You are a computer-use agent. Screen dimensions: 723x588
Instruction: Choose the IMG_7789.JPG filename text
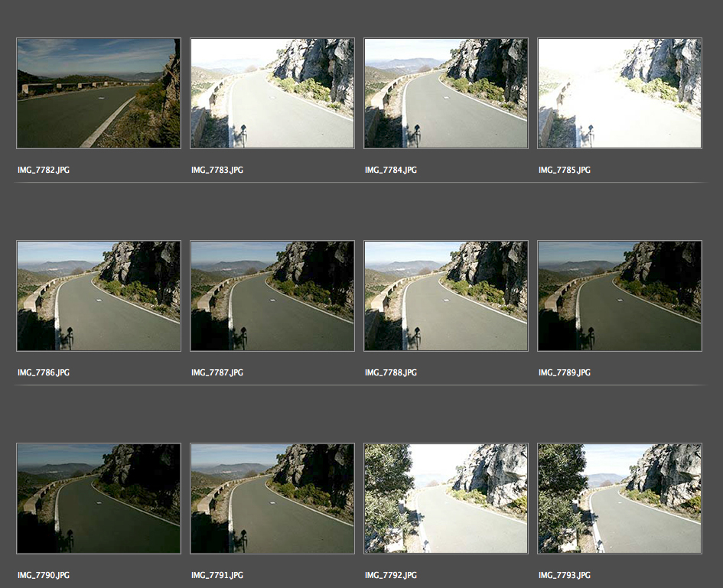click(565, 373)
